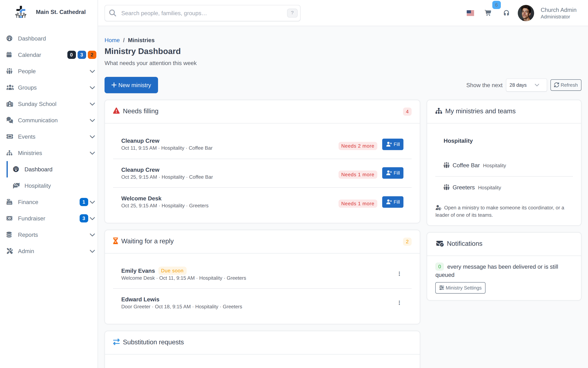Viewport: 588px width, 368px height.
Task: Collapse the Ministries chevron
Action: click(x=92, y=153)
